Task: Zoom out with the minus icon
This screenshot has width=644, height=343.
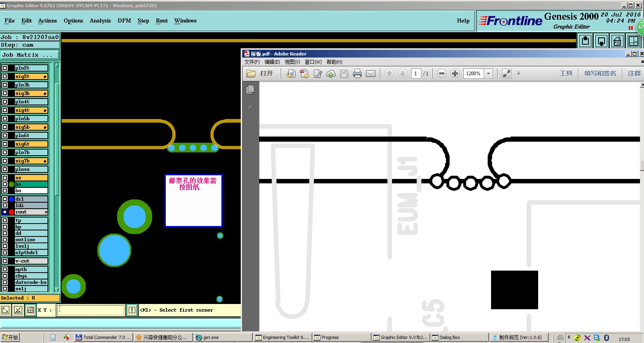Action: (442, 74)
